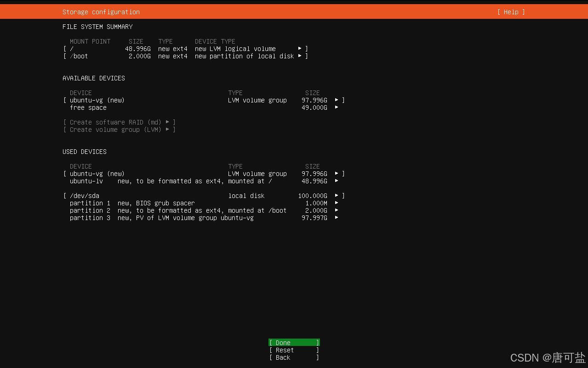Open Create software RAID (md) option
This screenshot has width=588, height=368.
(120, 122)
